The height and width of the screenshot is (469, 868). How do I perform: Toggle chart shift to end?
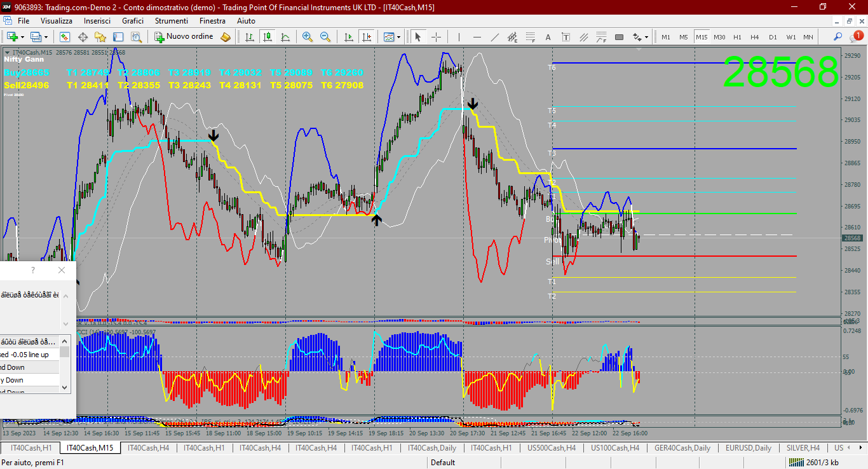tap(366, 37)
